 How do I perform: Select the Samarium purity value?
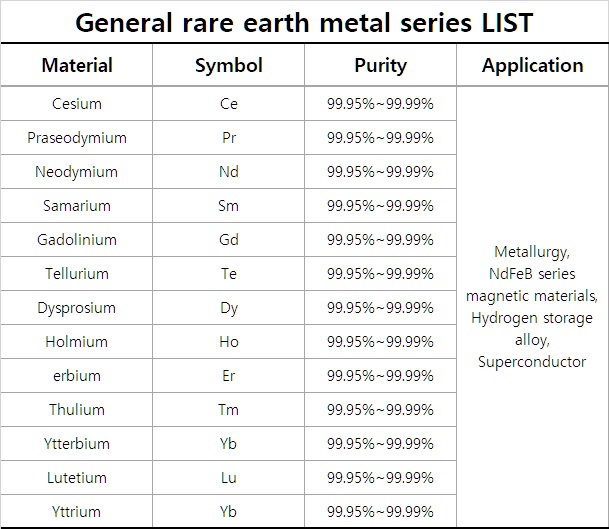tap(380, 206)
